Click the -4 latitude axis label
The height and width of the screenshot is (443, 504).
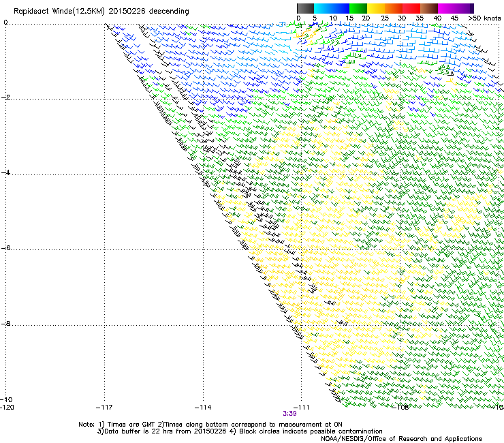point(5,172)
